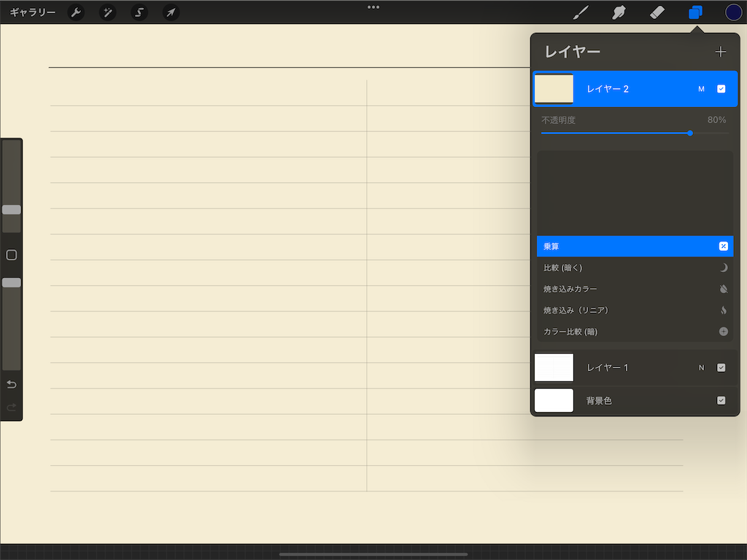Open the Adjustments magic wand menu
The height and width of the screenshot is (560, 747).
[x=108, y=12]
